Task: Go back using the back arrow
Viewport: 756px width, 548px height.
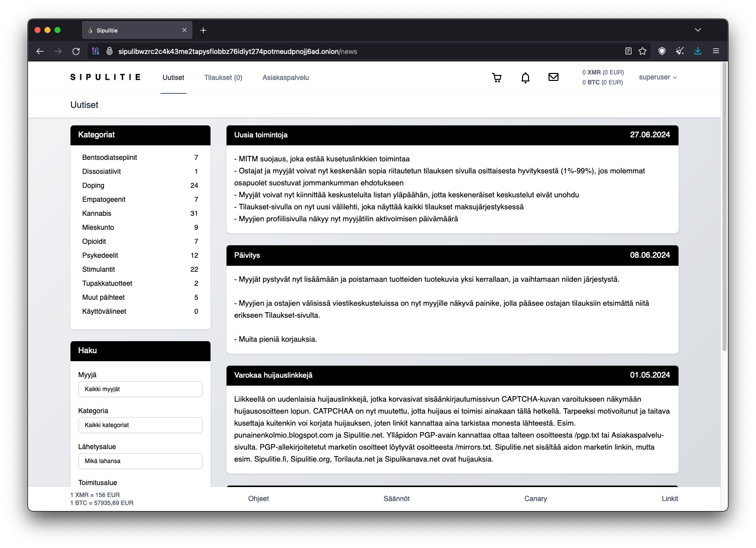Action: 40,51
